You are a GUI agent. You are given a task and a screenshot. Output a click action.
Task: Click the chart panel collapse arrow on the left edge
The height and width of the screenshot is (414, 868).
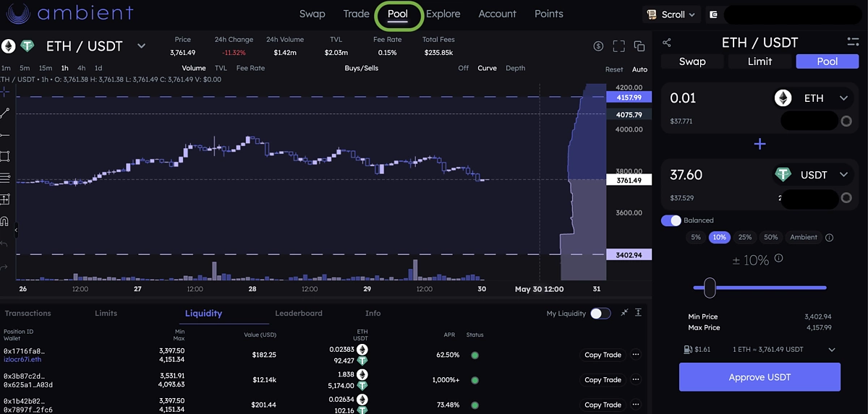15,230
